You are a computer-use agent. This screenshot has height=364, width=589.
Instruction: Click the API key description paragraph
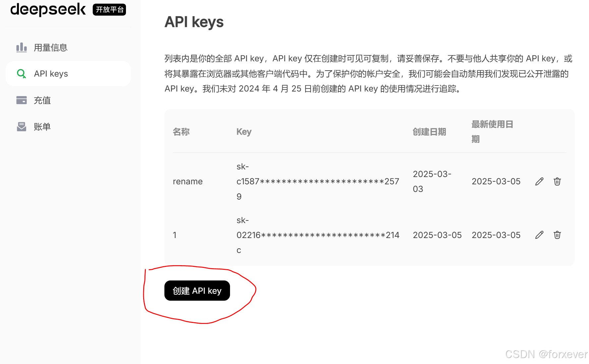point(369,74)
